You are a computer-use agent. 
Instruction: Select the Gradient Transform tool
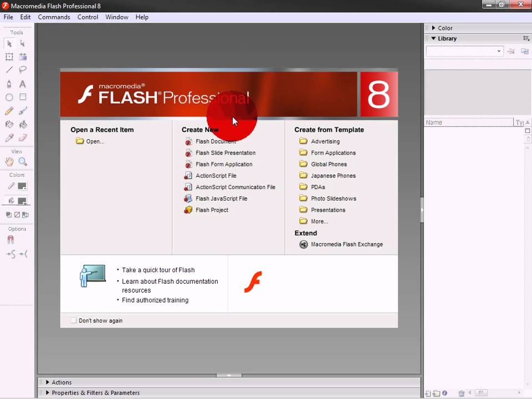[22, 57]
